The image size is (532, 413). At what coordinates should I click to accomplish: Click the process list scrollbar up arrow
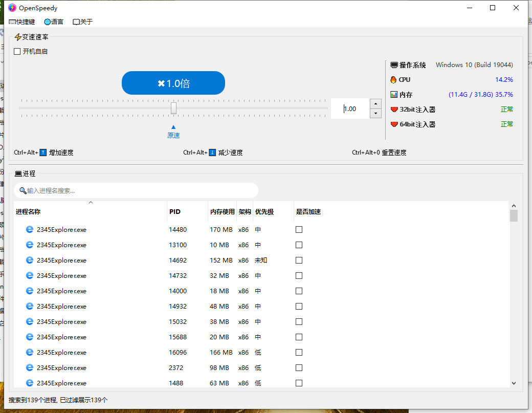[514, 206]
